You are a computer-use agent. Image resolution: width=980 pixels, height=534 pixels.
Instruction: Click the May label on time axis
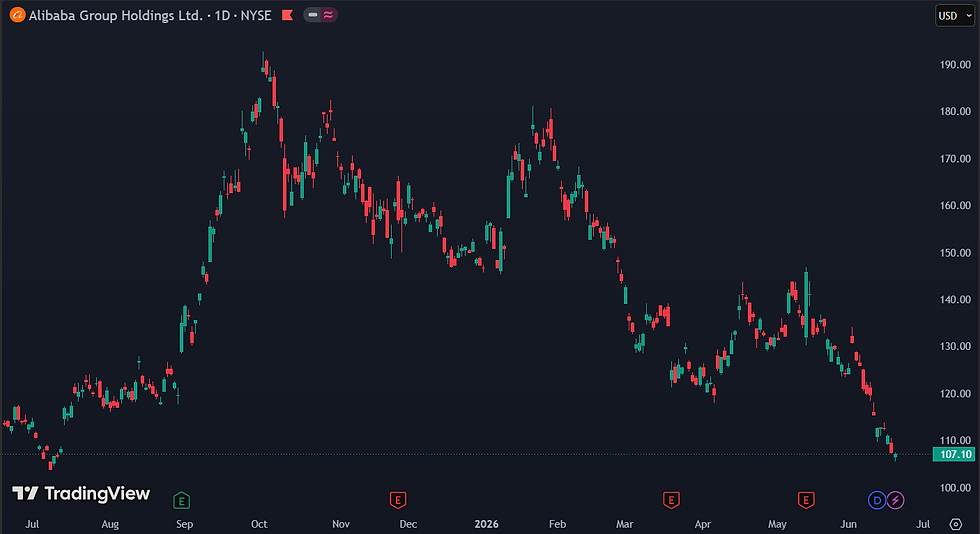click(777, 524)
